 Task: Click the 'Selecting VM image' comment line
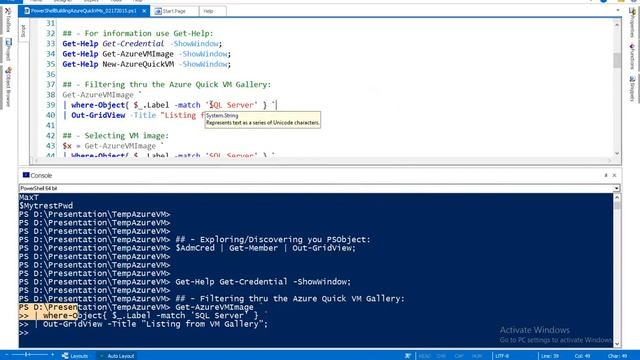[x=116, y=136]
